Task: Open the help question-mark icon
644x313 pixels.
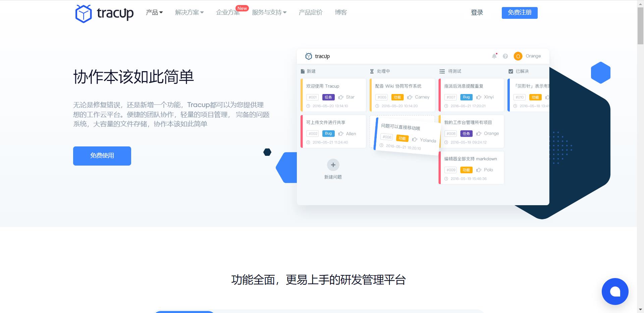Action: click(505, 56)
